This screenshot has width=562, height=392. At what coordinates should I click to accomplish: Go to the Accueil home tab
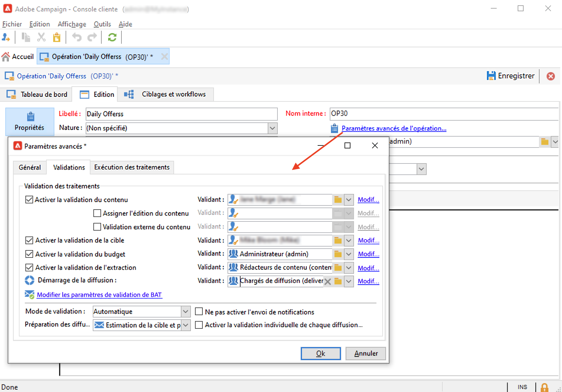tap(18, 56)
